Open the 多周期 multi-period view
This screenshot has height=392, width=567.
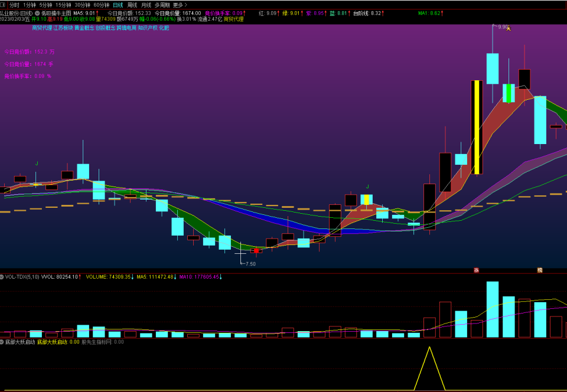(162, 5)
